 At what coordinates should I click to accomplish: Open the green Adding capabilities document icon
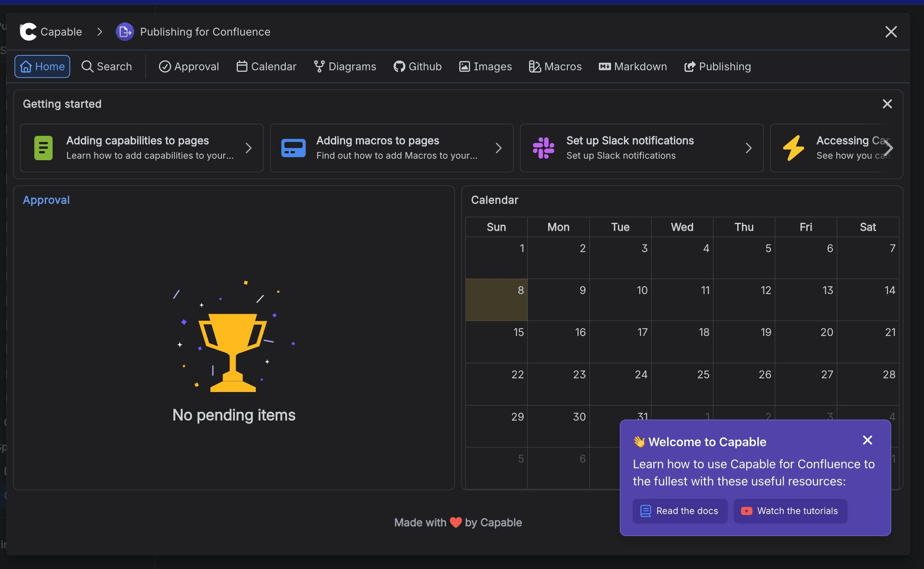pos(43,148)
